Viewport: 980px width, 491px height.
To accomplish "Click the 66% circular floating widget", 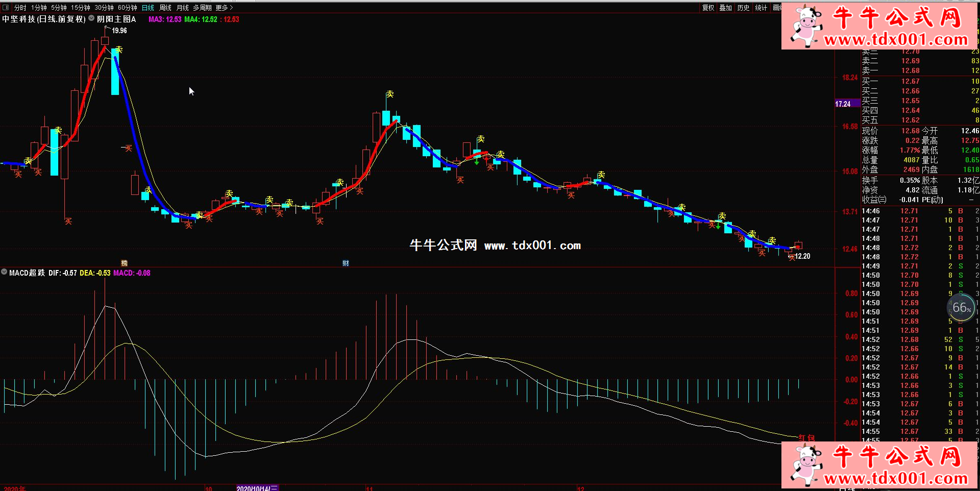I will pos(961,307).
